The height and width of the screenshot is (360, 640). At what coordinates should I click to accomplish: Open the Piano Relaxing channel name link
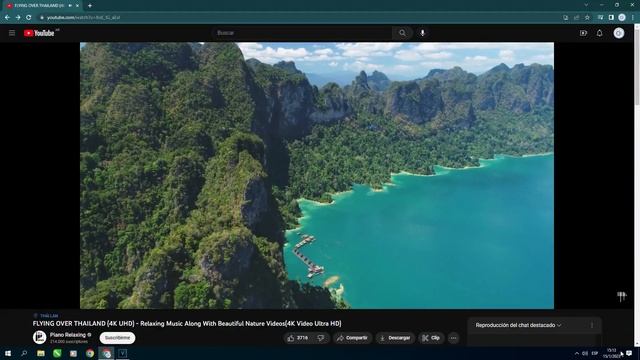coord(68,335)
